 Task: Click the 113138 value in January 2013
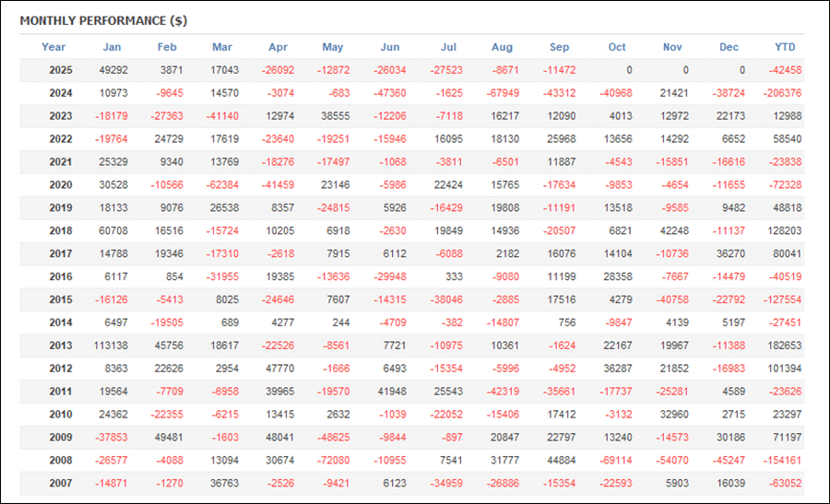[x=107, y=346]
